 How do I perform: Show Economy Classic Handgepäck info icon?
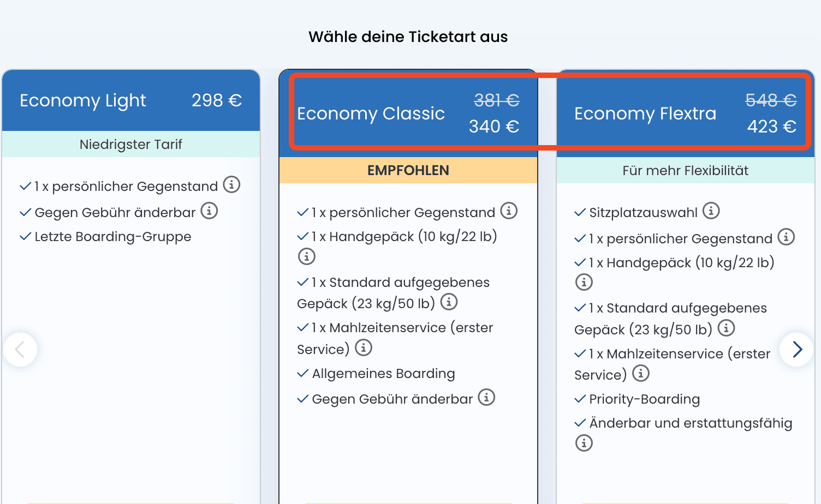point(307,256)
